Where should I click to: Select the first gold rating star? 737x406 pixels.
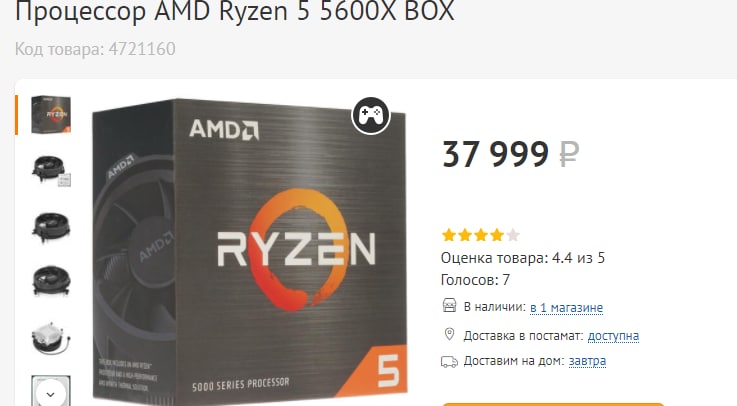click(449, 234)
